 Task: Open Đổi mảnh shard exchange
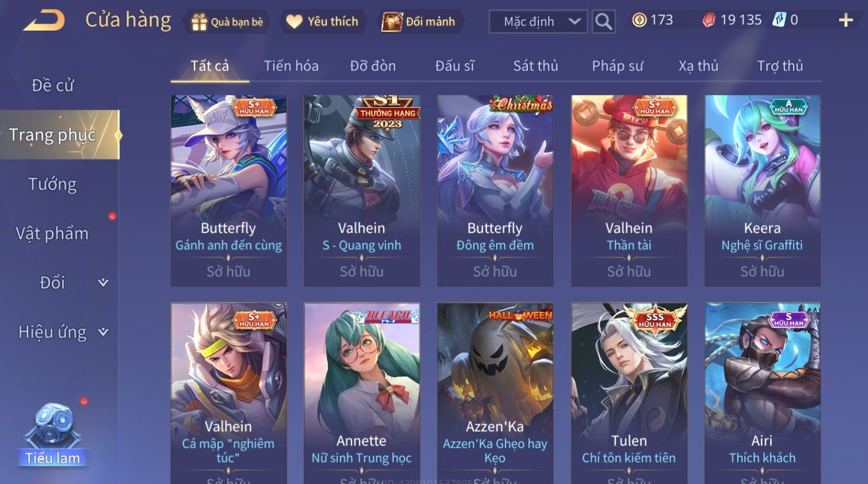click(x=419, y=22)
